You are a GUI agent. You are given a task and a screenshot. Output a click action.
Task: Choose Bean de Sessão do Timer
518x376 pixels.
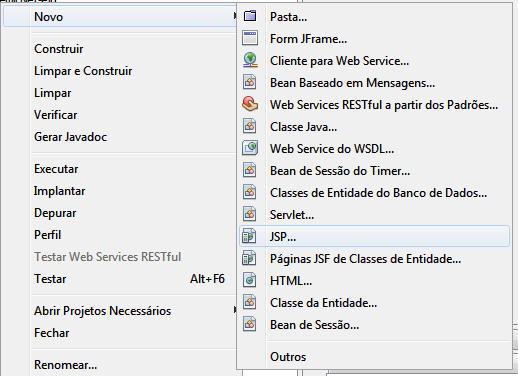(340, 171)
